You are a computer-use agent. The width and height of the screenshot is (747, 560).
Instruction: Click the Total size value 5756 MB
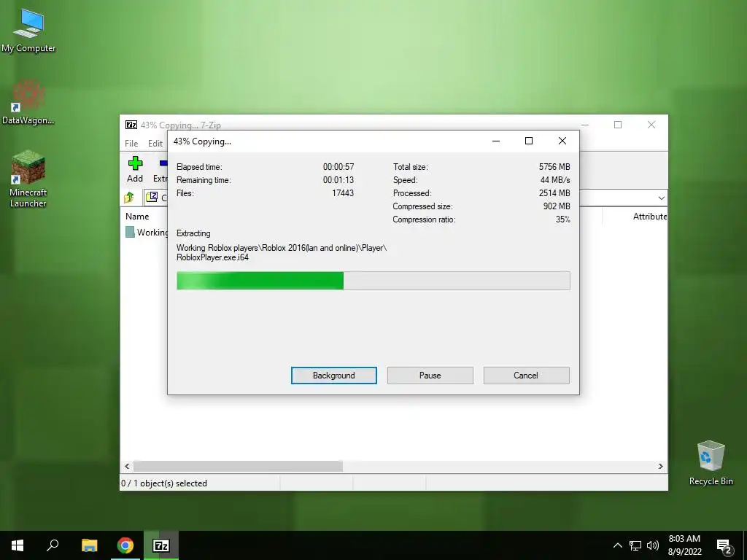click(554, 167)
